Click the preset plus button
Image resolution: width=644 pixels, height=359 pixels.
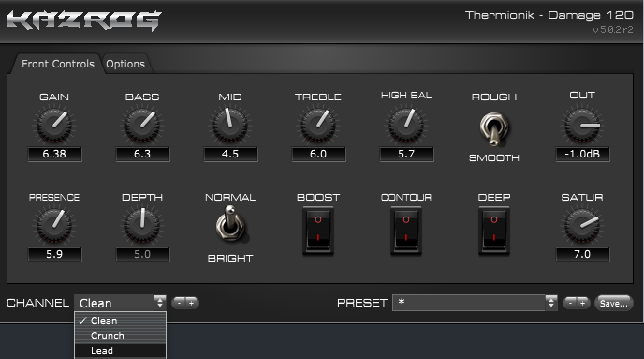[583, 303]
